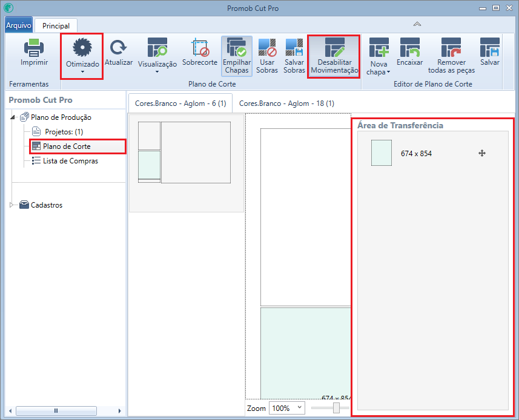The image size is (519, 420).
Task: Click the move handle beside 674 x 854
Action: 482,153
